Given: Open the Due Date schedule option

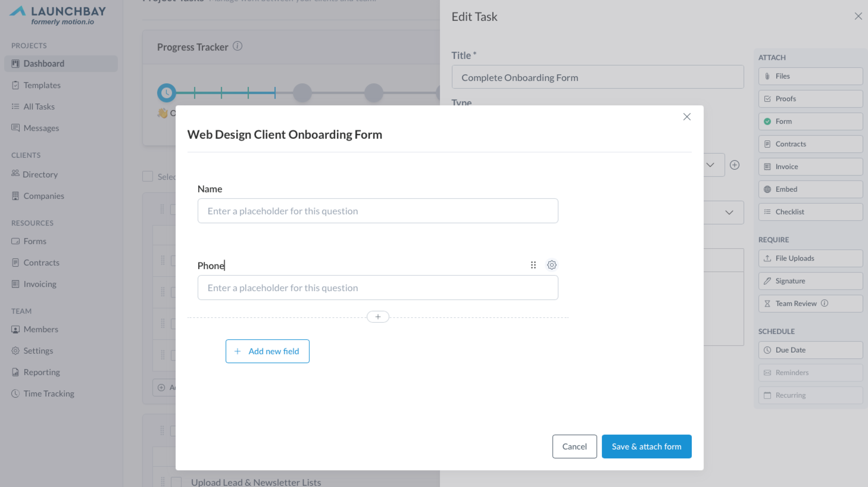Looking at the screenshot, I should click(x=810, y=350).
